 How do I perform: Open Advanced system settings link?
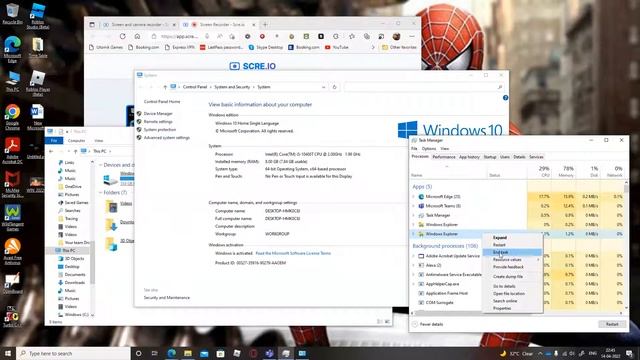(167, 138)
